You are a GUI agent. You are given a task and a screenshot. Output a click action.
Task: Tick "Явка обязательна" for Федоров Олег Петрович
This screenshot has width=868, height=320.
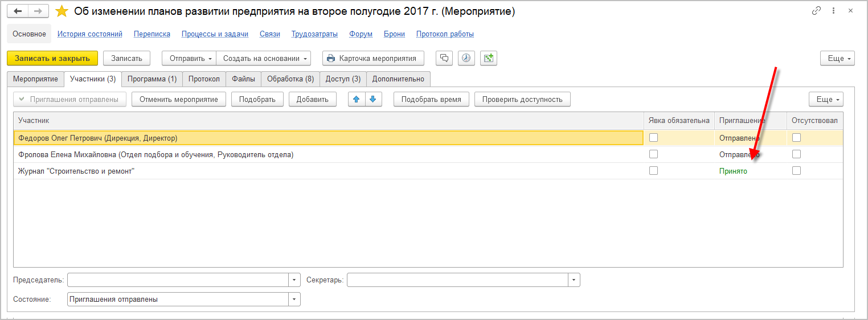coord(653,137)
